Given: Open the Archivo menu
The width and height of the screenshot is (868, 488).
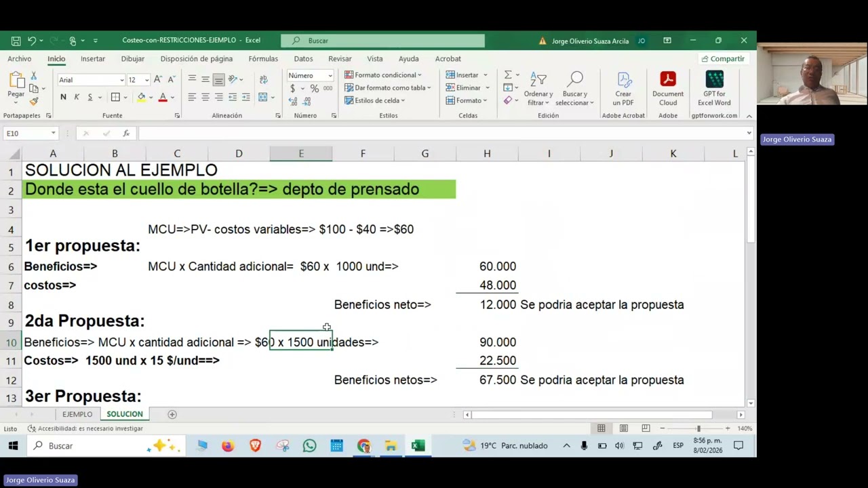Looking at the screenshot, I should coord(20,59).
